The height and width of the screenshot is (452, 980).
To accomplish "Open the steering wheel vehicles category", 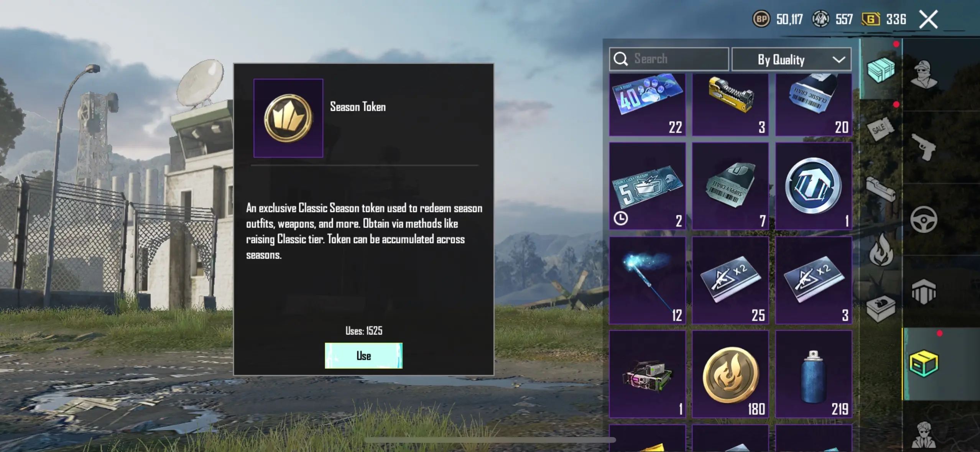I will [924, 220].
